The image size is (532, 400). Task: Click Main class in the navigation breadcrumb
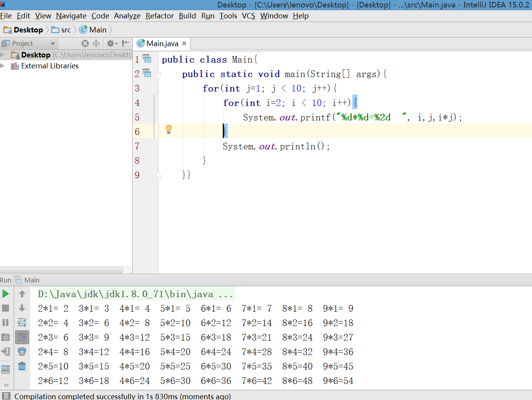tap(93, 30)
